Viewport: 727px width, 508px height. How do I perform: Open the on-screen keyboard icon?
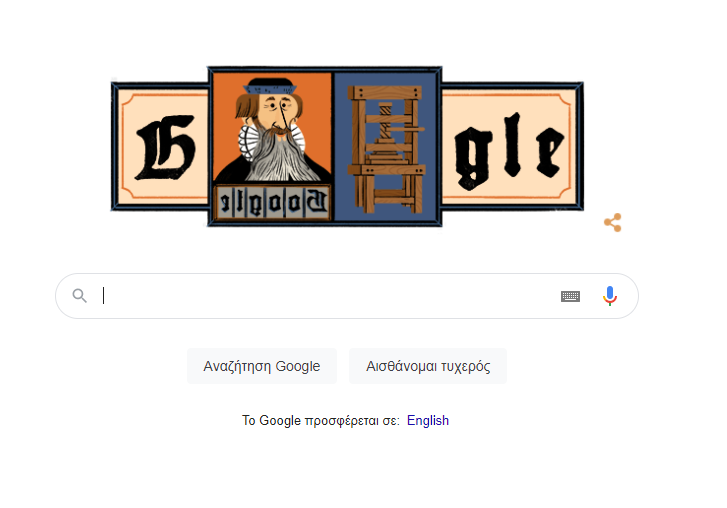570,296
